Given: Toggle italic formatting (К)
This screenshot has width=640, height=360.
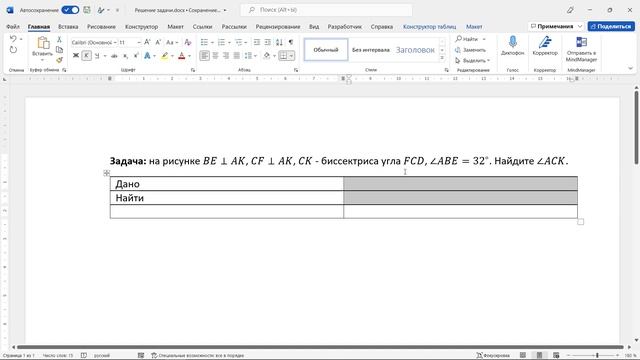Looking at the screenshot, I should pyautogui.click(x=86, y=56).
